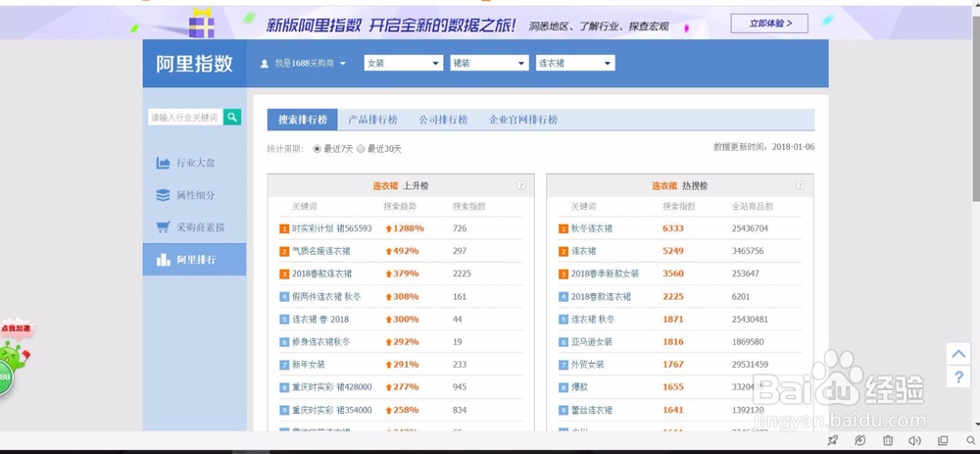Switch to the 搜索排行榜 tab
Screen dimensions: 980x454
click(303, 120)
